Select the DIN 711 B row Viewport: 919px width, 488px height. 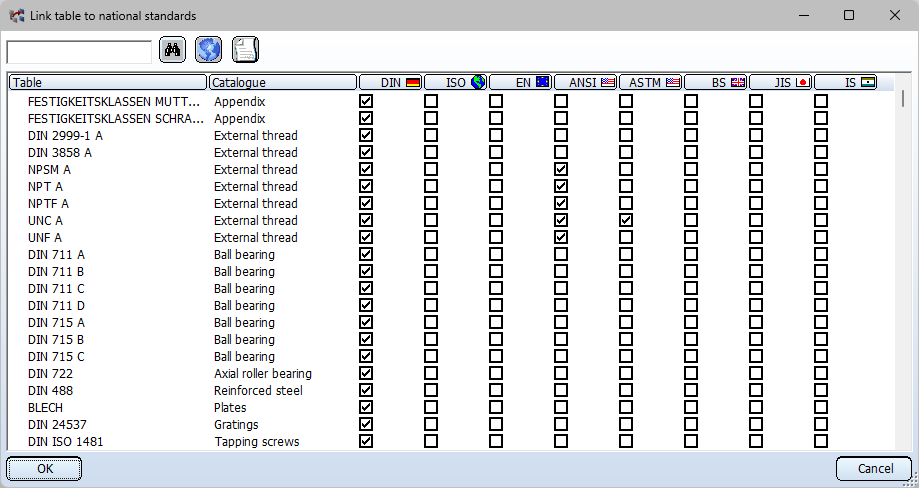click(56, 271)
